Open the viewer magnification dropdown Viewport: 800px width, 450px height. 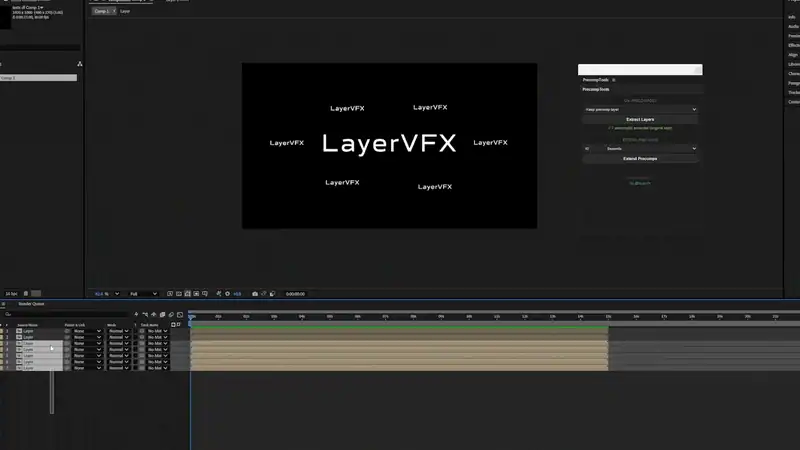click(x=107, y=294)
